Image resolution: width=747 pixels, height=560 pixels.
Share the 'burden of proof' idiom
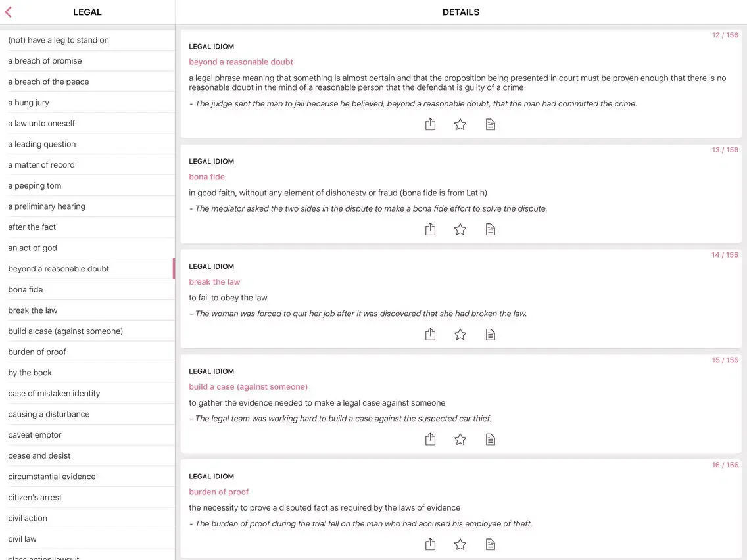click(430, 544)
